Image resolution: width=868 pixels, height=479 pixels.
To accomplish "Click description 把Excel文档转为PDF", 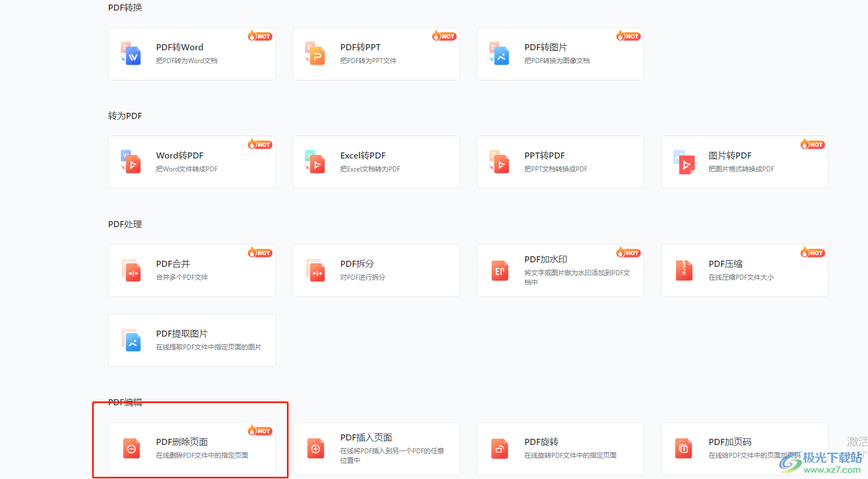I will pos(370,169).
